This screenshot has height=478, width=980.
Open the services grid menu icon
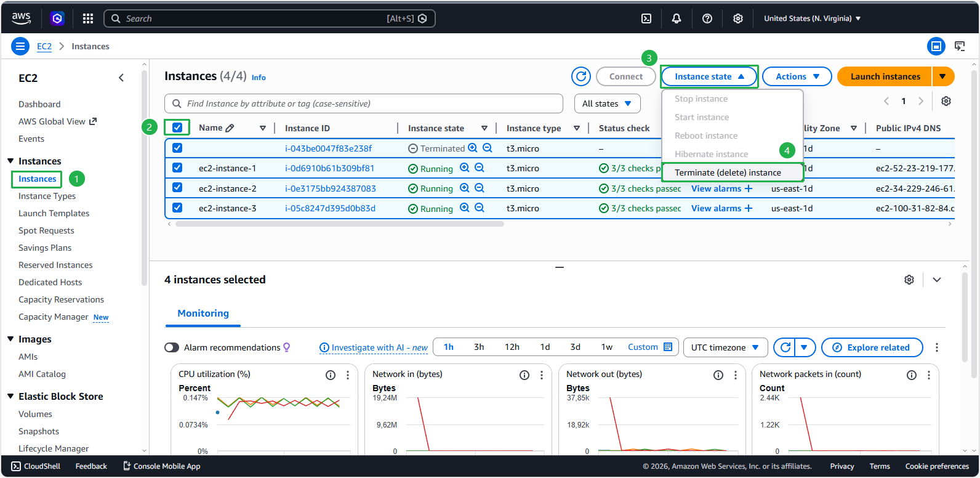[x=88, y=18]
